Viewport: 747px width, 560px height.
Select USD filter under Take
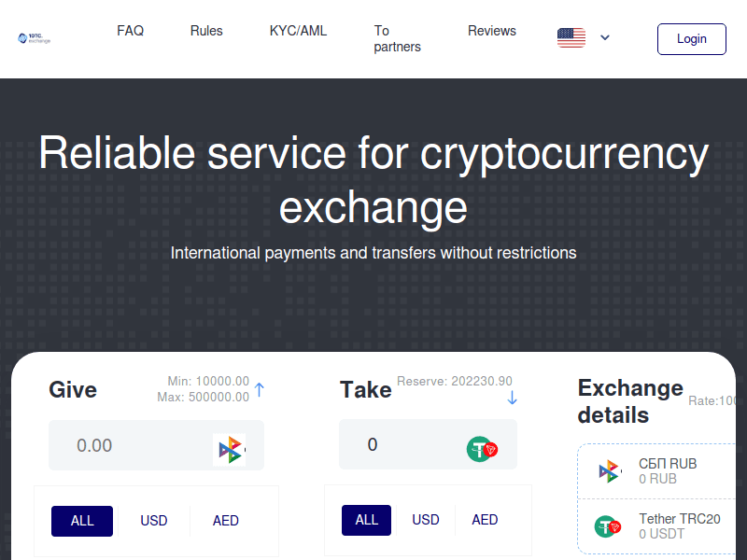(x=426, y=520)
